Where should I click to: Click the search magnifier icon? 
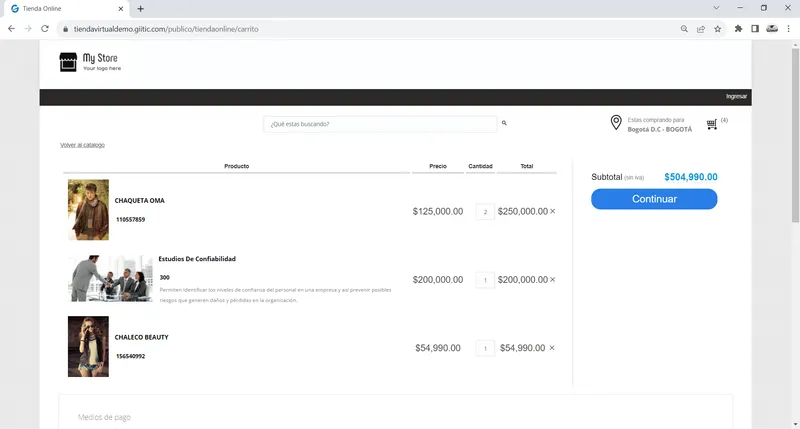[x=504, y=123]
